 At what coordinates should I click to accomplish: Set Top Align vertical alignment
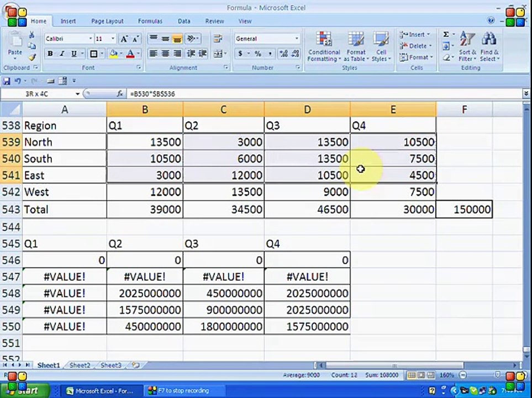(154, 38)
